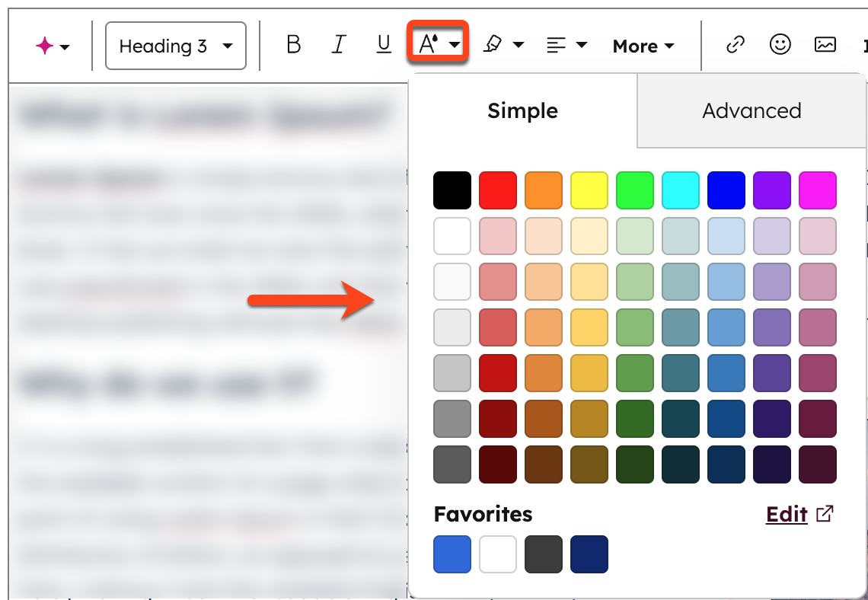Insert a link using chain icon
Image resolution: width=868 pixels, height=600 pixels.
tap(735, 45)
